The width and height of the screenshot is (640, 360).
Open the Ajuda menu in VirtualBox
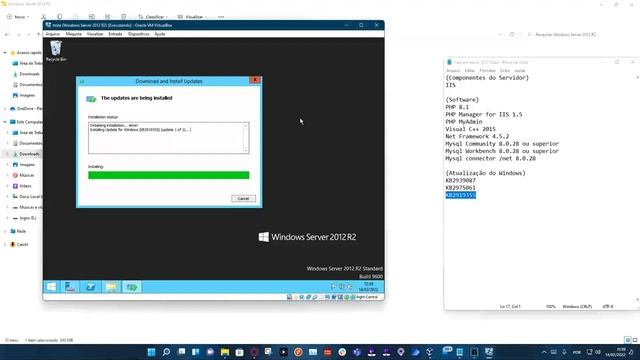click(x=160, y=34)
